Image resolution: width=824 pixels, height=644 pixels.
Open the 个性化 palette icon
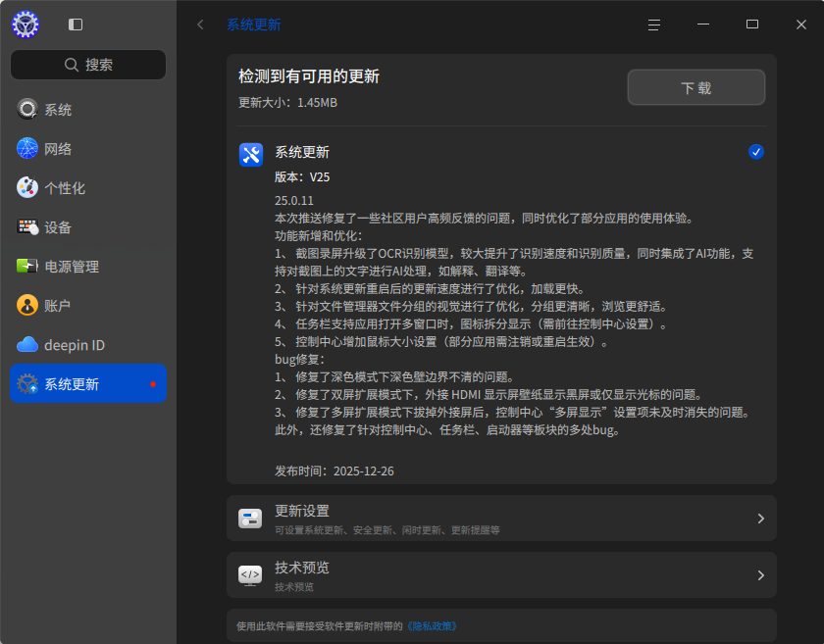point(27,188)
